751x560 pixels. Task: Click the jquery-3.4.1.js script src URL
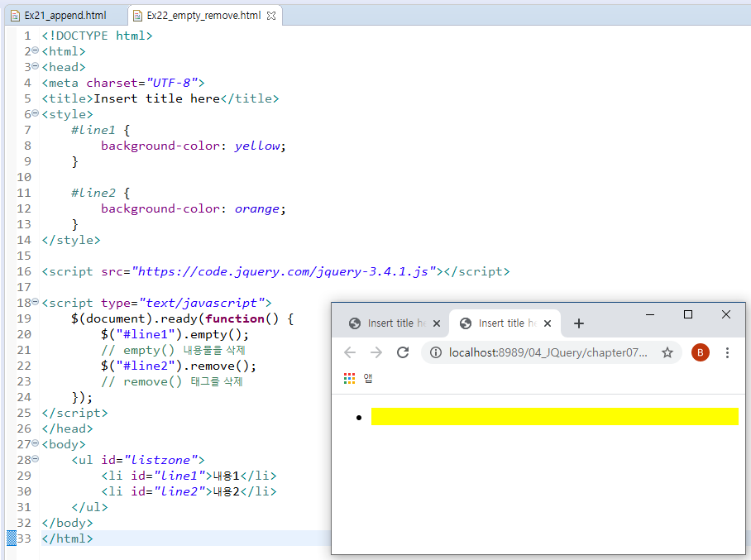284,271
